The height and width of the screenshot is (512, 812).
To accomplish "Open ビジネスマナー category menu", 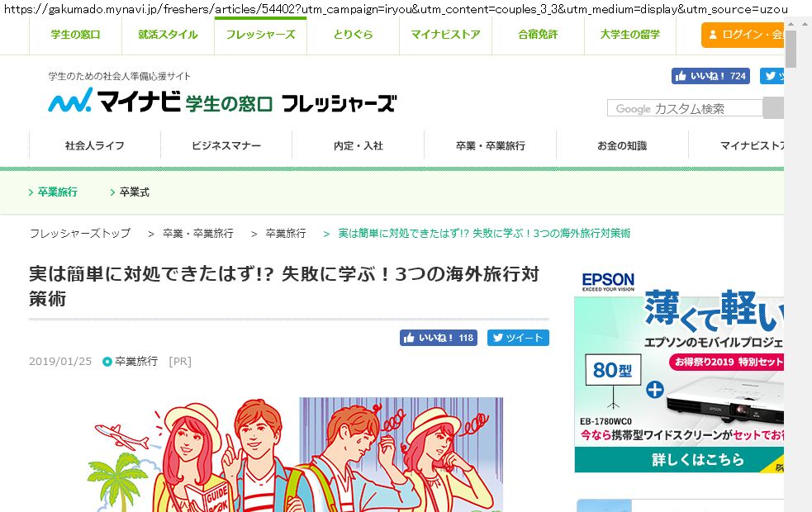I will [x=226, y=145].
